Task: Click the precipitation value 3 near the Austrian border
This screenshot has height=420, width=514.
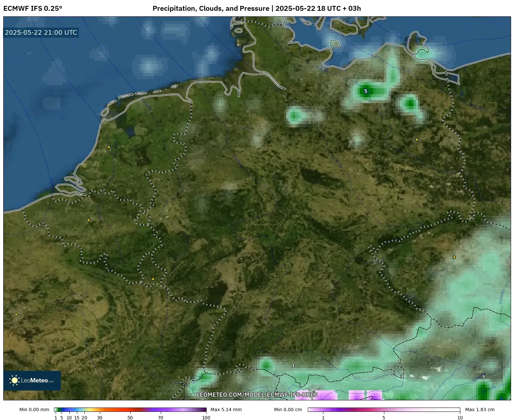Action: point(402,377)
